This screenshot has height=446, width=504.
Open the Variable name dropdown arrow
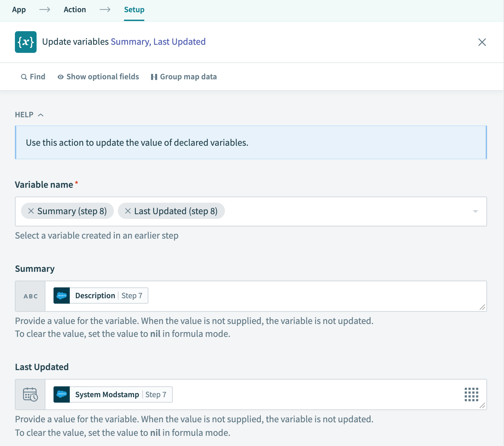coord(475,211)
